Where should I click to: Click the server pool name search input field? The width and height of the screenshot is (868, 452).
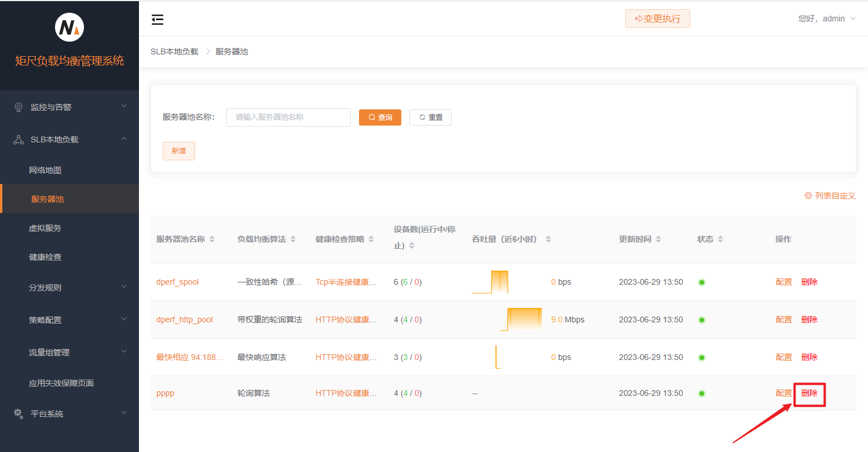288,117
